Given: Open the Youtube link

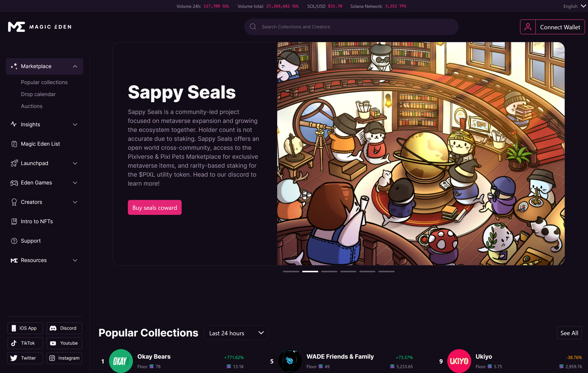Looking at the screenshot, I should pos(64,343).
